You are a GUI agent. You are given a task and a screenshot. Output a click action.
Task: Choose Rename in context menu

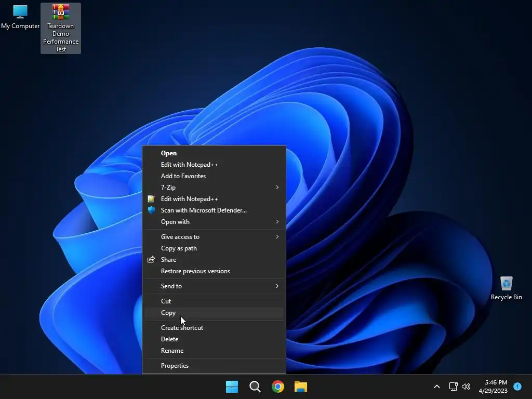point(214,351)
